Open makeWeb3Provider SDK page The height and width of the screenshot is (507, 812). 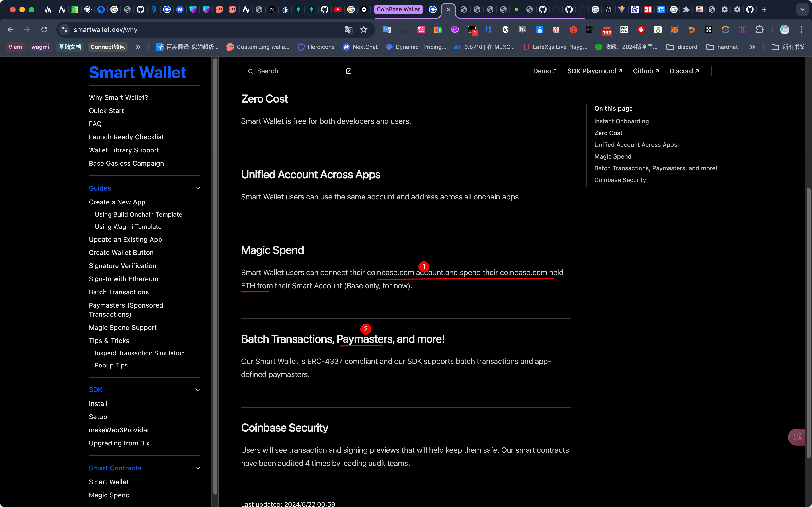119,430
